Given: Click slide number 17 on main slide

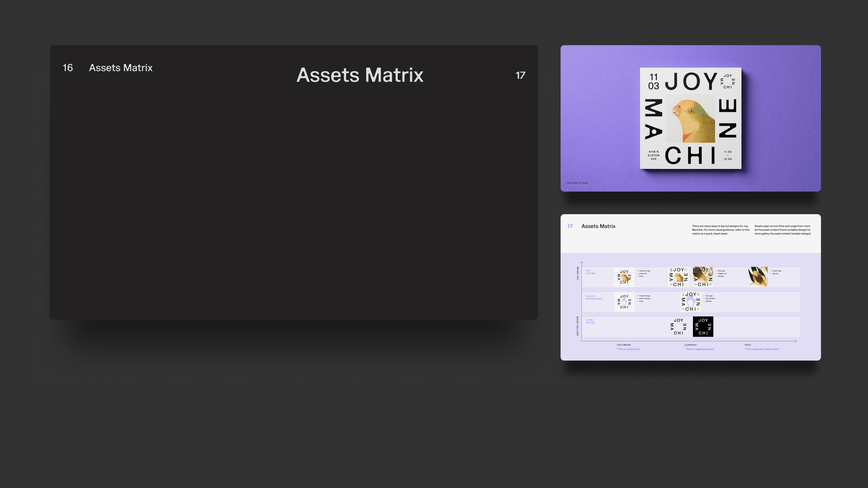Looking at the screenshot, I should coord(520,75).
